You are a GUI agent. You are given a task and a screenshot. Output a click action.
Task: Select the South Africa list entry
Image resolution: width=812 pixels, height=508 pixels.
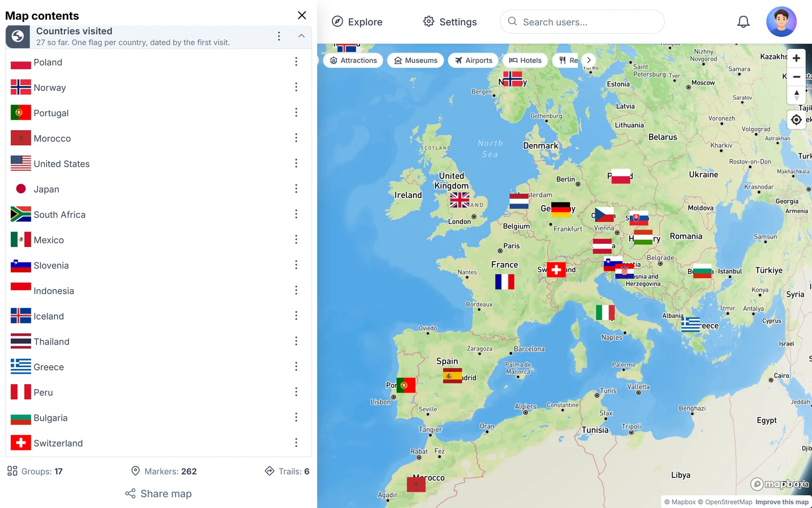(158, 214)
